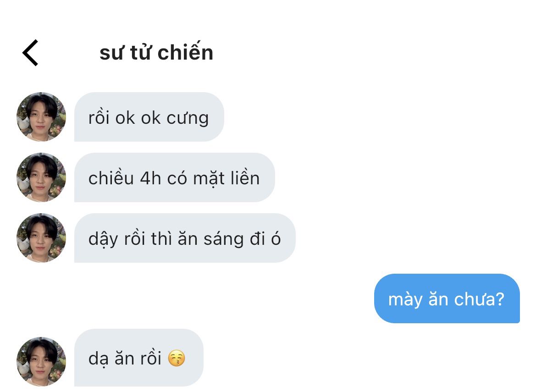Viewport: 536px width, 392px height.
Task: Click the word "dạ" in the last message
Action: (x=98, y=359)
